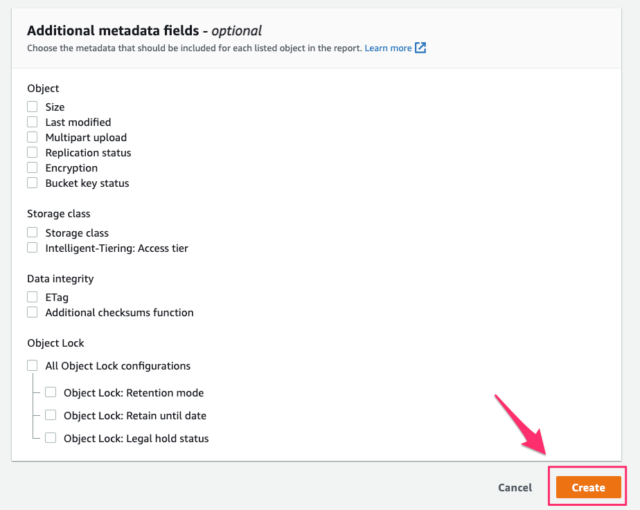Enable Object Lock: Retention mode
Viewport: 640px width, 510px height.
tap(51, 392)
